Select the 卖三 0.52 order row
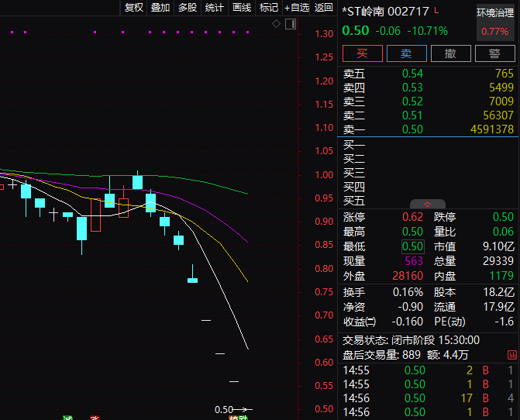The height and width of the screenshot is (420, 520). click(428, 102)
